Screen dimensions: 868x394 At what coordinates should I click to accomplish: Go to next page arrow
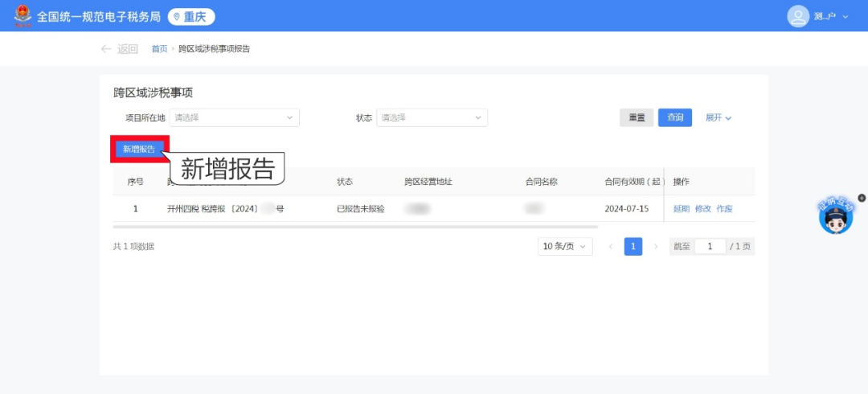(656, 247)
